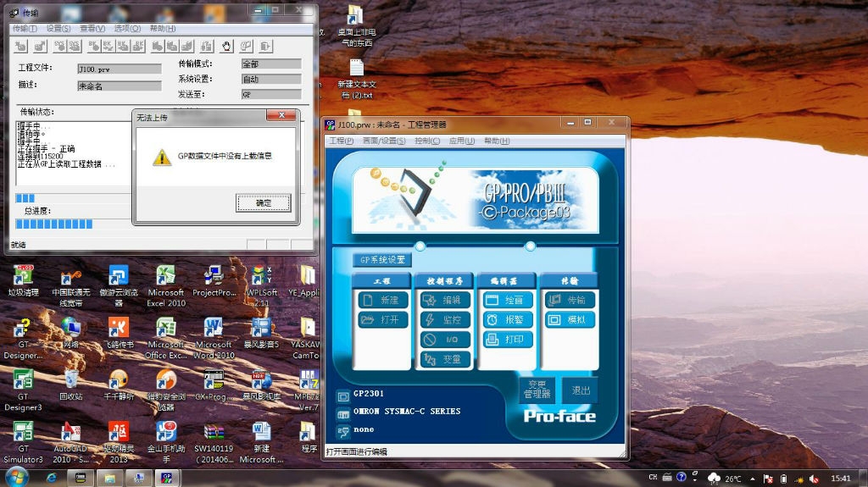Click 监控 monitor button
This screenshot has height=487, width=868.
(445, 320)
